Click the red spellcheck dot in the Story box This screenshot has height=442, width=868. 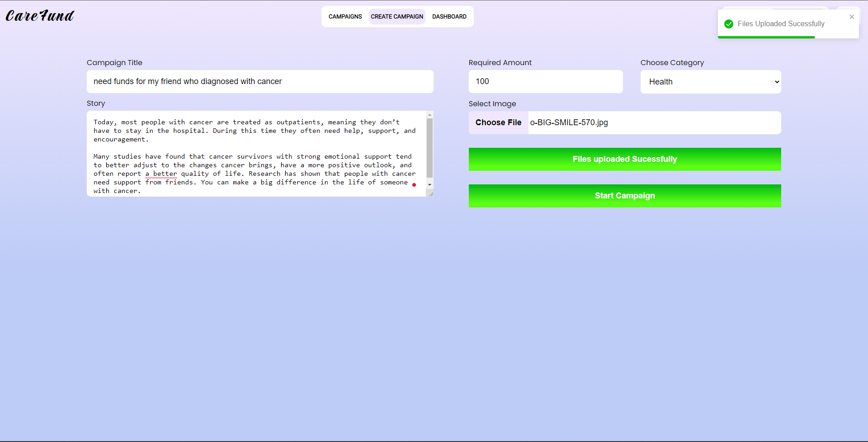click(415, 184)
